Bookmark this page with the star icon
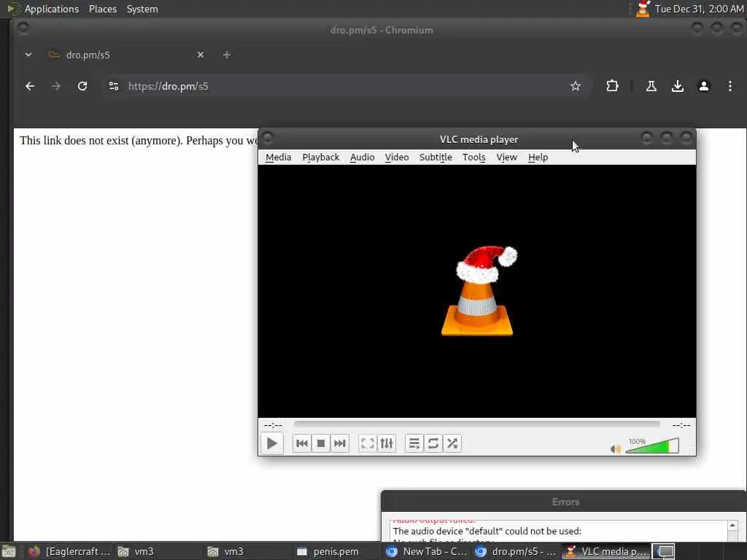Screen dimensions: 747x560 [576, 86]
